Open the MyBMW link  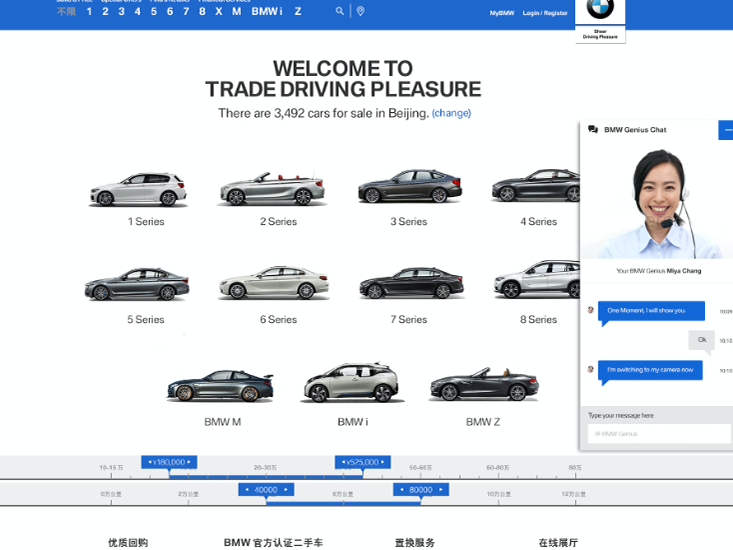click(502, 13)
